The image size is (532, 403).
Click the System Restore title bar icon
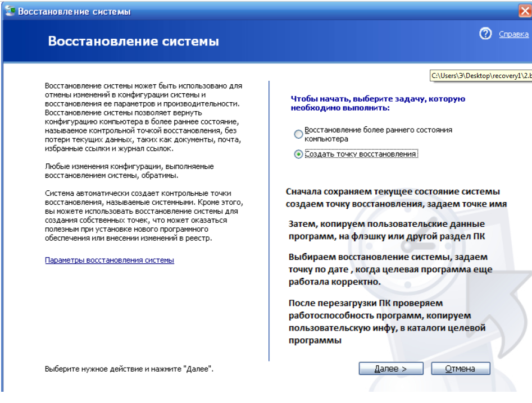[10, 11]
